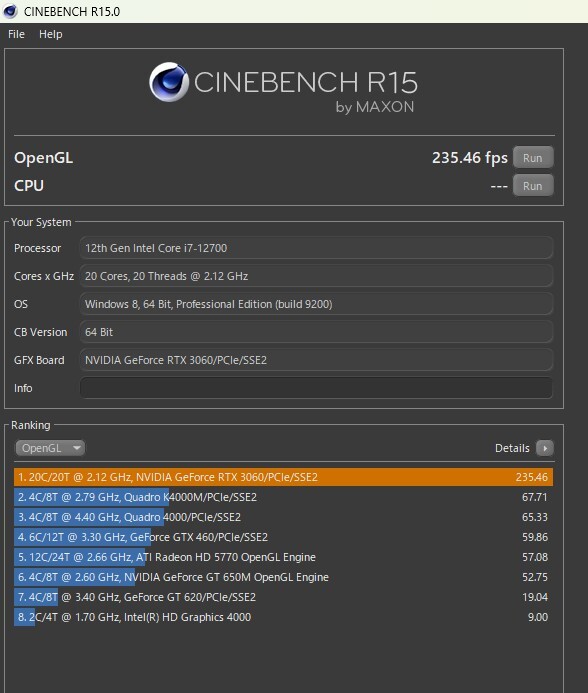Select ranking row ATI Radeon HD 5770
Image resolution: width=588 pixels, height=693 pixels.
[283, 557]
